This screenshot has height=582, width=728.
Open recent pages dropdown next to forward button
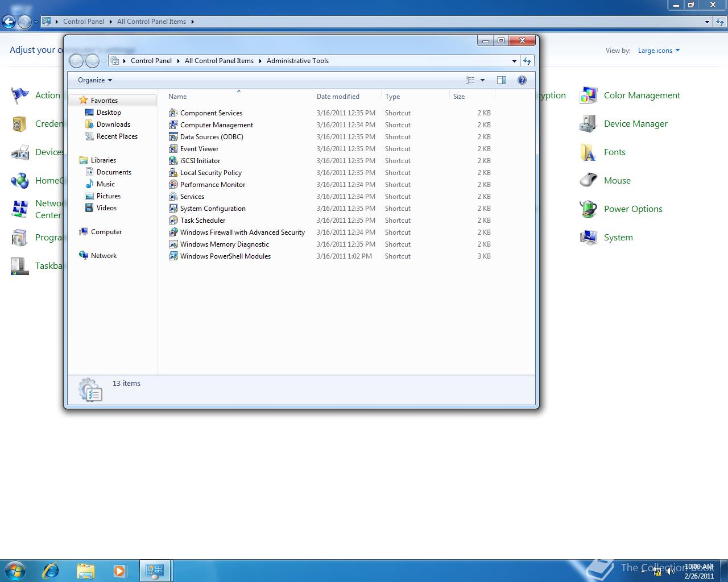104,61
